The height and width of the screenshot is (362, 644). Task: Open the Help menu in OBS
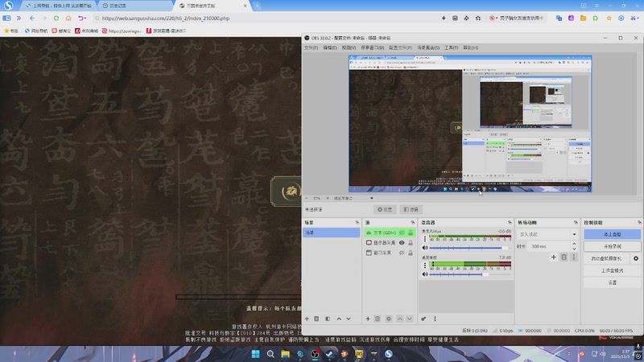pos(470,47)
